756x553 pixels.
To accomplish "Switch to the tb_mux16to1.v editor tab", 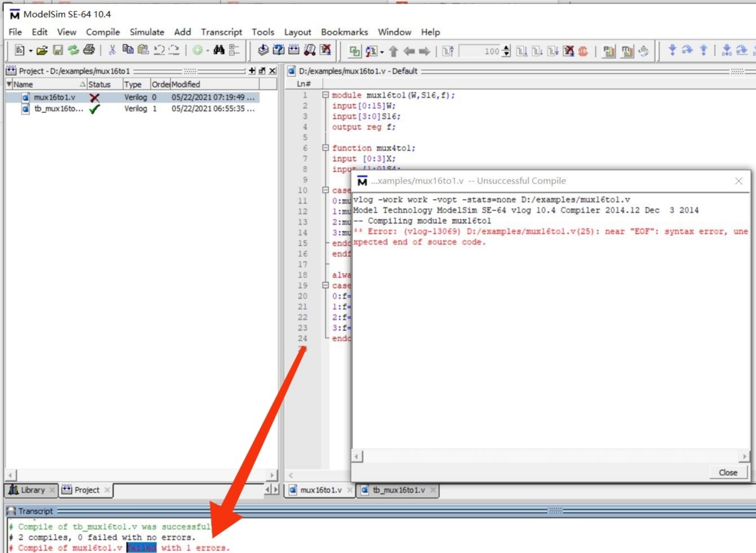I will click(x=398, y=490).
